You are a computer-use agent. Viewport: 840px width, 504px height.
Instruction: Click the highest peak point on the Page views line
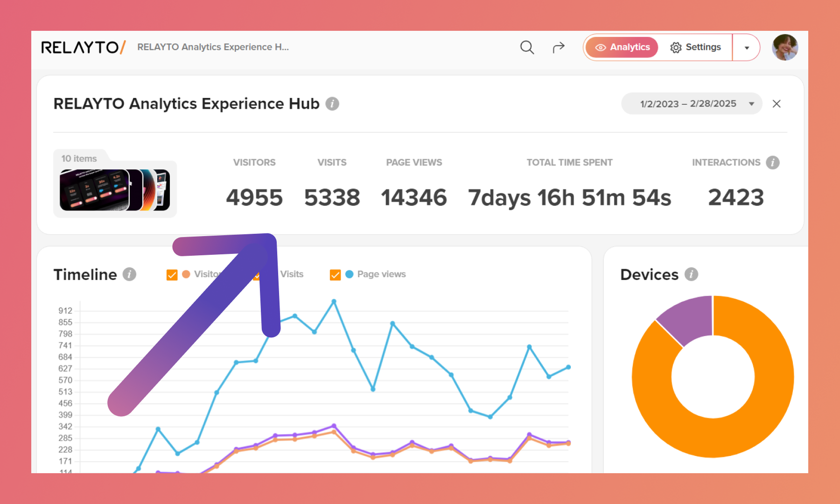pyautogui.click(x=334, y=301)
